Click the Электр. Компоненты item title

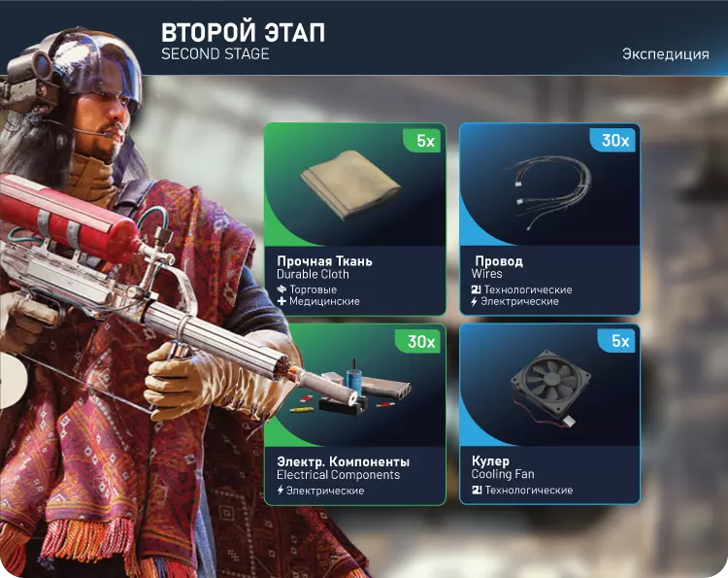coord(343,461)
